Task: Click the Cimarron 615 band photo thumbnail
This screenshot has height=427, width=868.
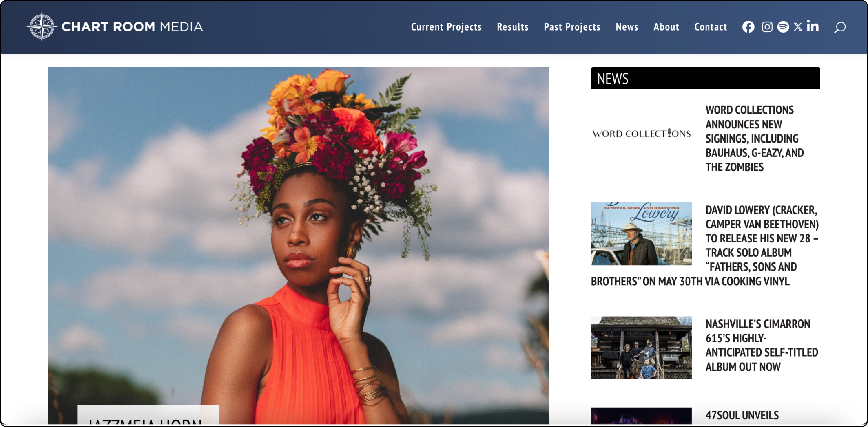Action: pyautogui.click(x=641, y=348)
